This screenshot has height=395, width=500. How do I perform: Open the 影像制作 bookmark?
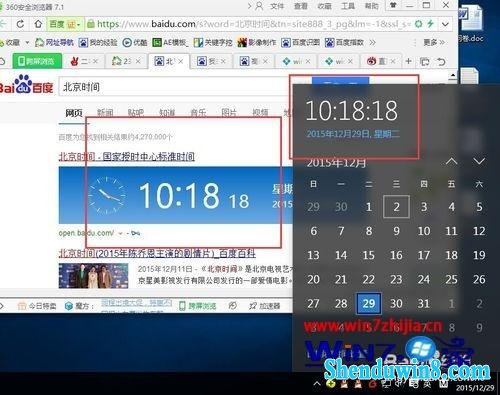coord(257,42)
